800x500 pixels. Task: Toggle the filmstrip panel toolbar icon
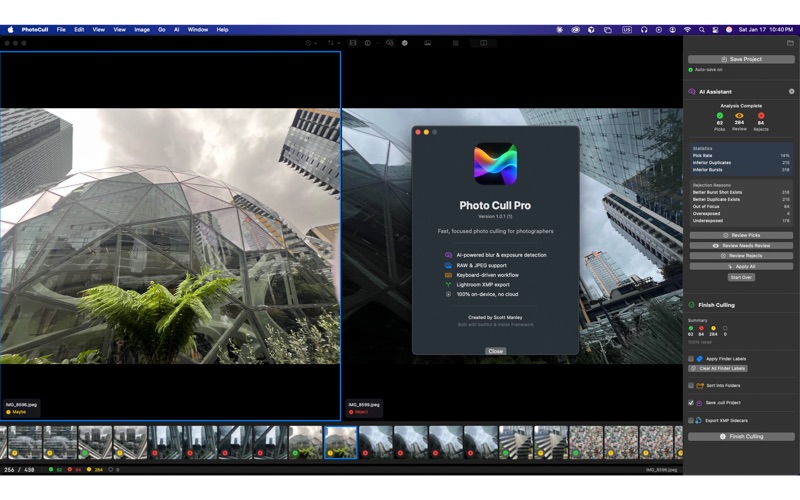tap(353, 43)
